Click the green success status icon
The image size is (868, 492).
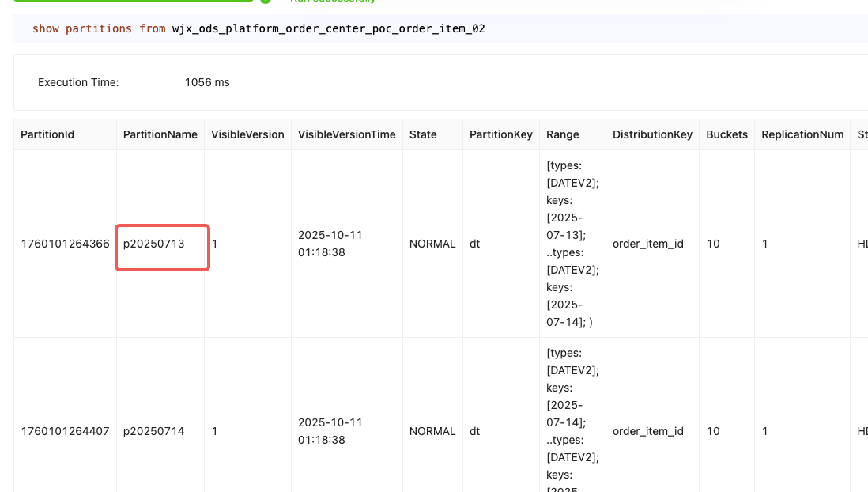pos(266,1)
